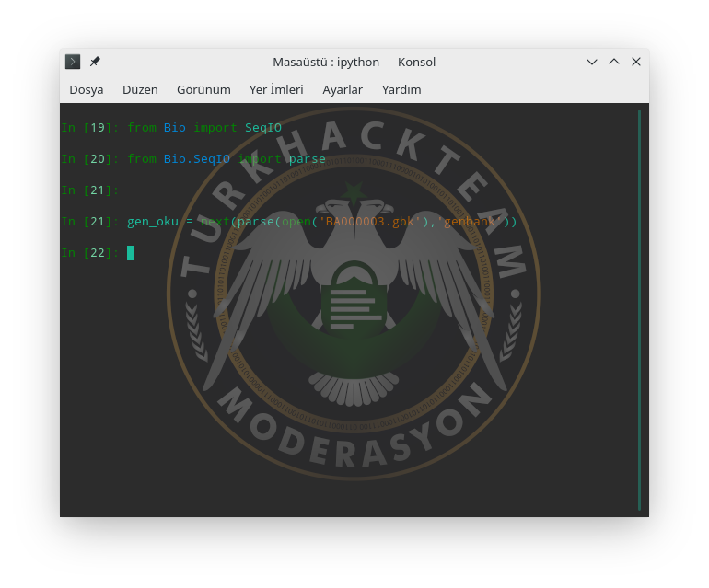Maximize the Konsol window
Image resolution: width=709 pixels, height=588 pixels.
coord(614,62)
